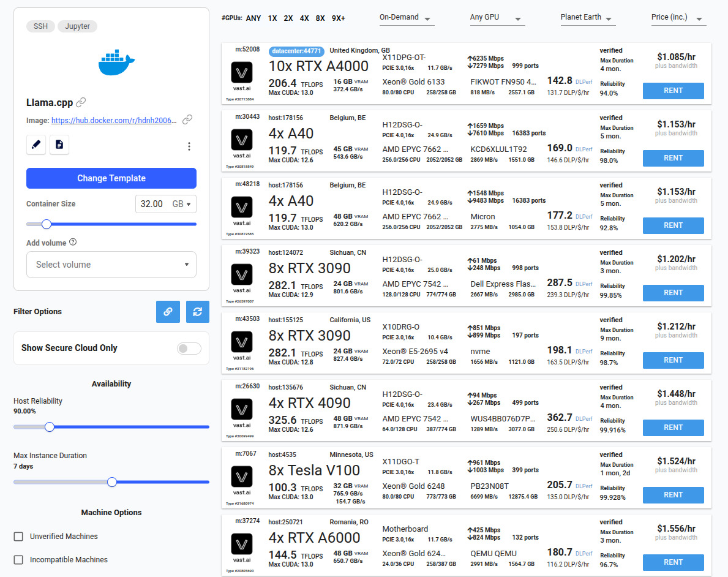
Task: Click the Filter Options link icon
Action: 168,312
